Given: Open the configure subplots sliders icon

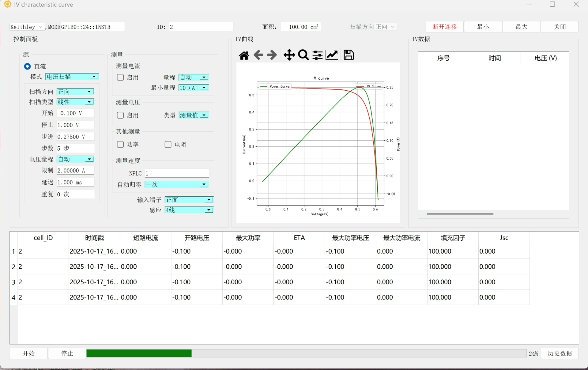Looking at the screenshot, I should 317,55.
